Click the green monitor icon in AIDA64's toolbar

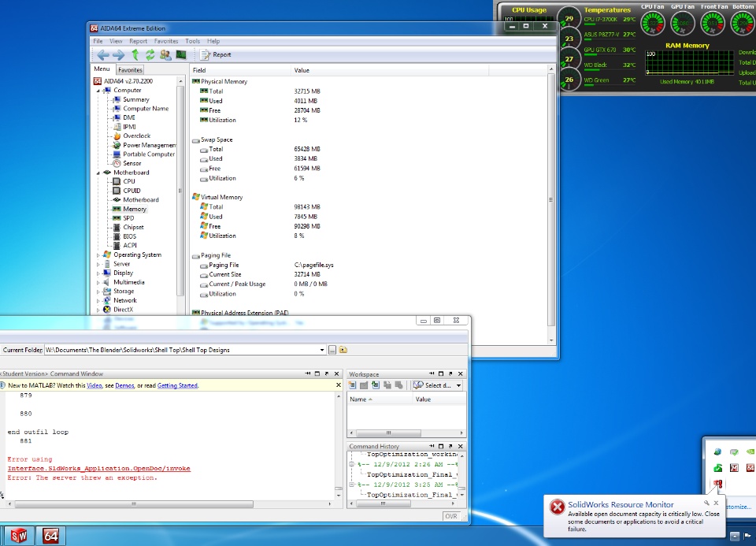pos(181,55)
